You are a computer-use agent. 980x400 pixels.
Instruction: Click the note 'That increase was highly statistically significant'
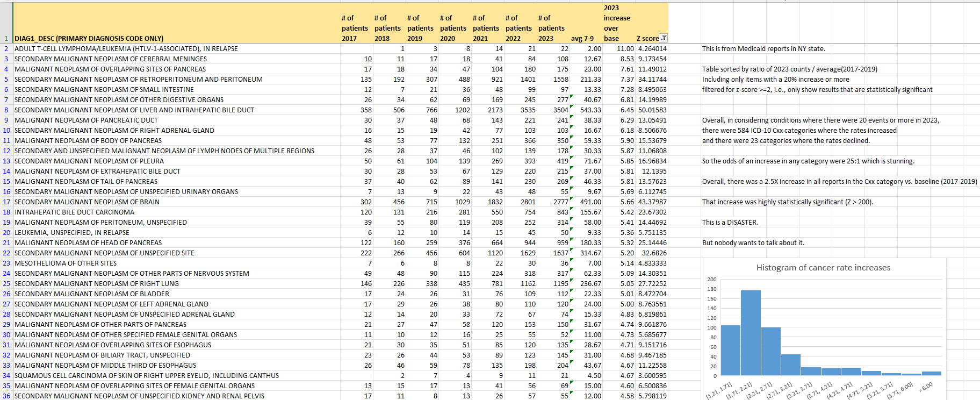click(x=788, y=202)
